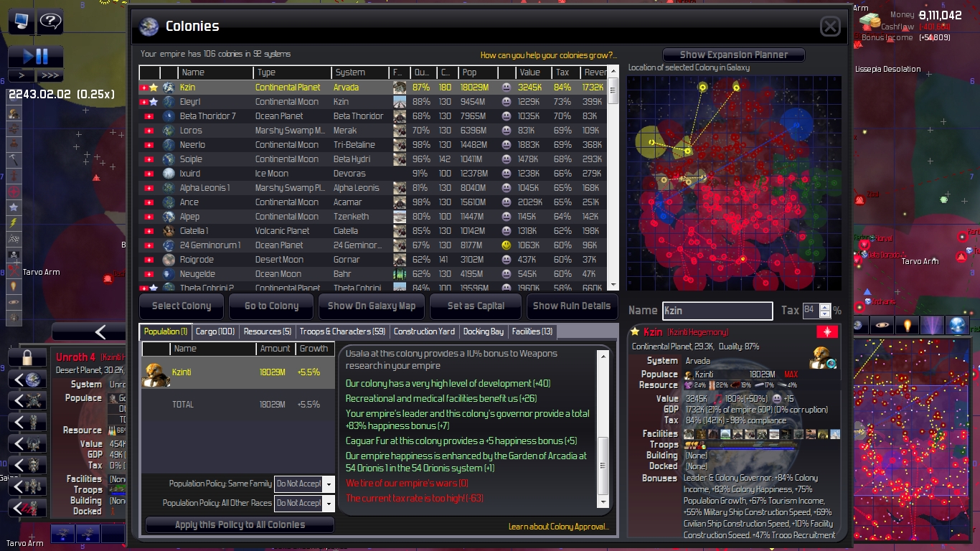Click the star icon in left sidebar
This screenshot has height=551, width=980.
[13, 207]
